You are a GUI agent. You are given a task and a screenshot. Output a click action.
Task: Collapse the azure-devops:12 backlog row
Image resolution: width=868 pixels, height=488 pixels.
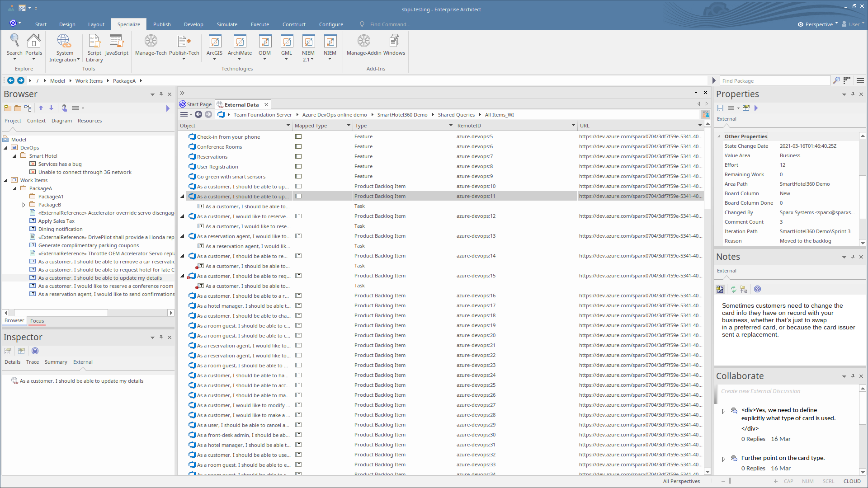tap(183, 216)
